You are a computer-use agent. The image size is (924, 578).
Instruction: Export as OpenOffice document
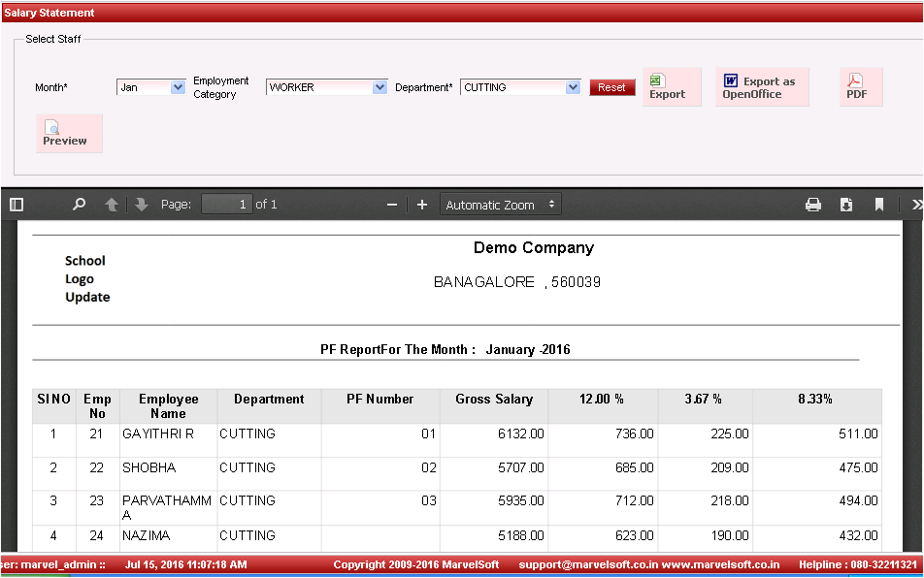coord(762,87)
